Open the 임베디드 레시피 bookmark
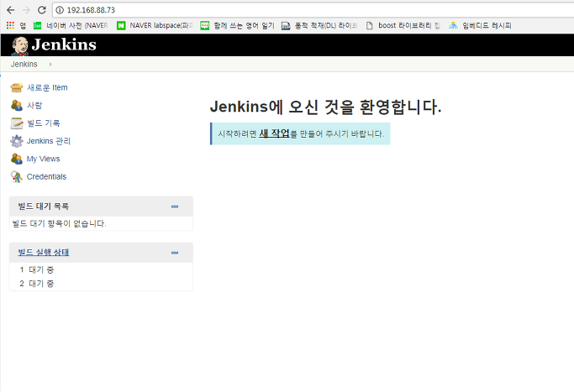The width and height of the screenshot is (574, 392). pyautogui.click(x=480, y=25)
